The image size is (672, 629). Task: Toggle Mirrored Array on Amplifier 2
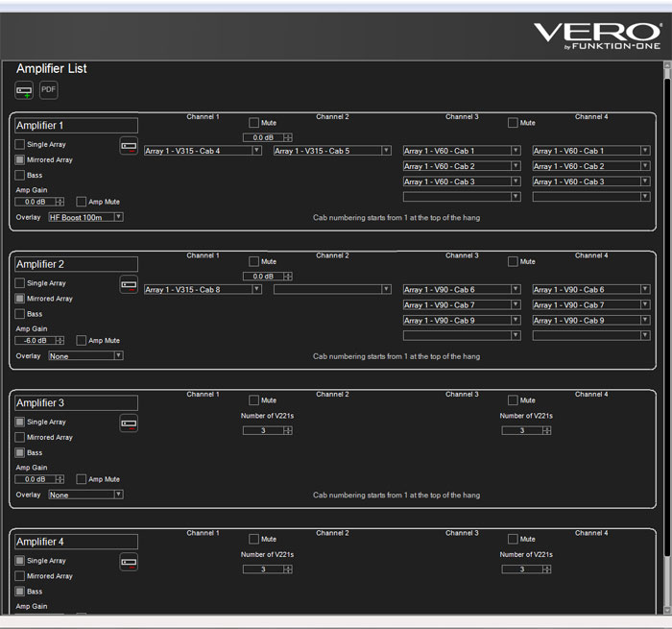tap(20, 299)
